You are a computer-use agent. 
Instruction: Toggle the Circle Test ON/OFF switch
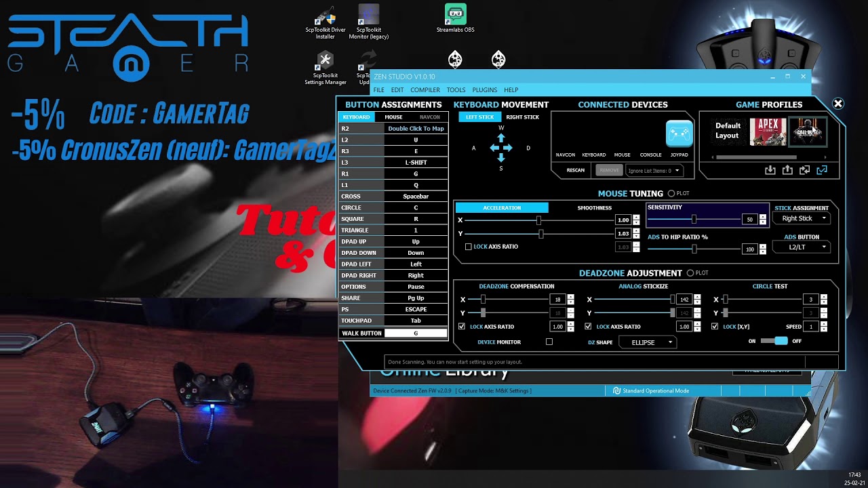pos(774,341)
